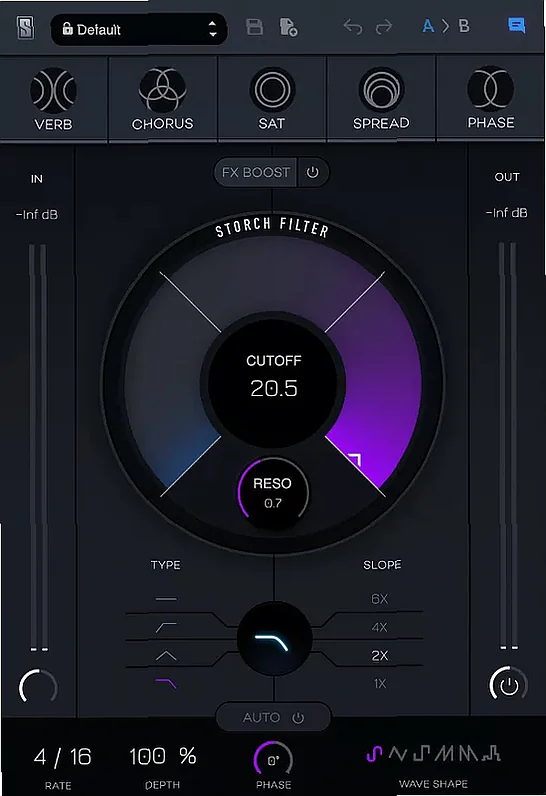Redo the change with the redo arrow
Image resolution: width=546 pixels, height=796 pixels.
click(x=384, y=26)
